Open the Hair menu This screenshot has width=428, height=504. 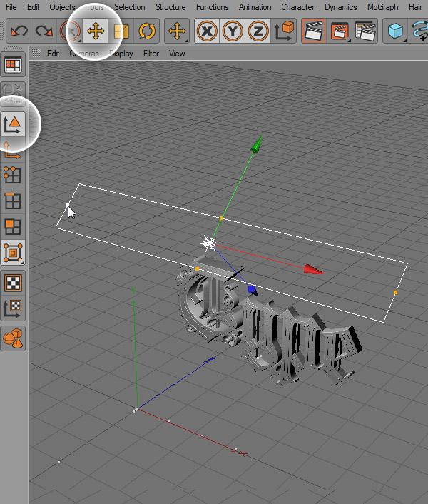click(415, 7)
